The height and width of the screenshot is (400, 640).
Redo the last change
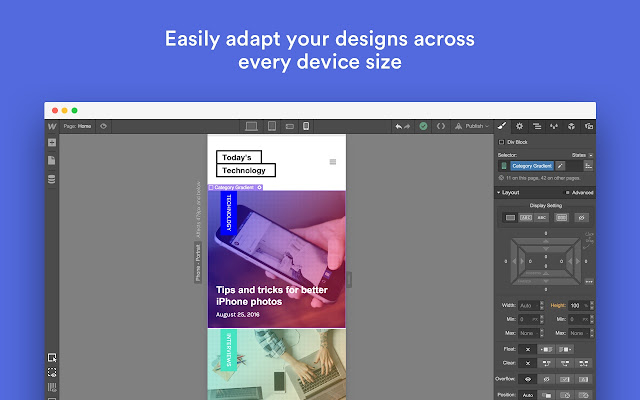pyautogui.click(x=407, y=127)
